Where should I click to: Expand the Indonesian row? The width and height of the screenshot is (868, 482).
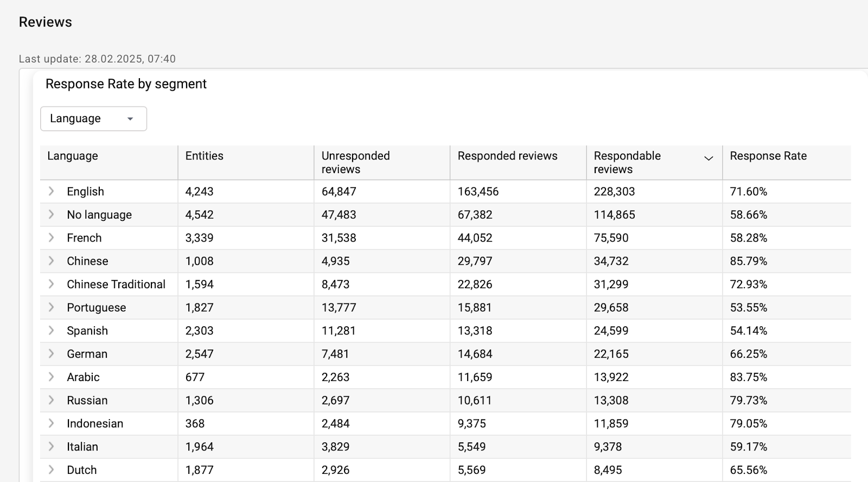tap(52, 423)
